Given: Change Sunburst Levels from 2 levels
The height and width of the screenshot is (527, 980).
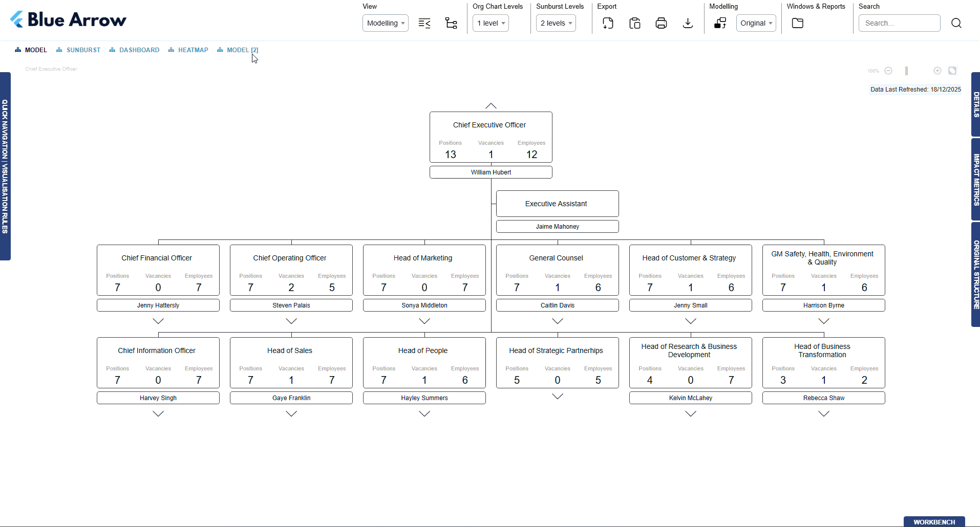Looking at the screenshot, I should pyautogui.click(x=556, y=23).
